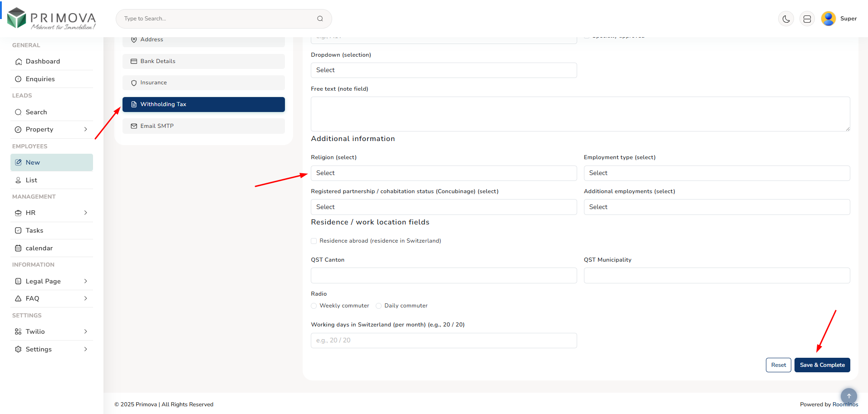Screen dimensions: 868x414
Task: Open the Roominos link in the footer
Action: pos(846,404)
